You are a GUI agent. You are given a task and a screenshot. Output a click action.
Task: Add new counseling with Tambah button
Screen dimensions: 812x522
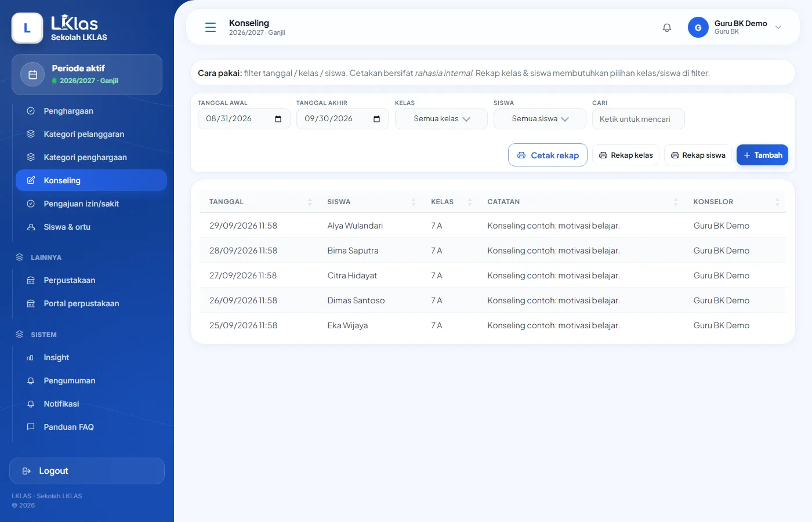click(x=762, y=155)
